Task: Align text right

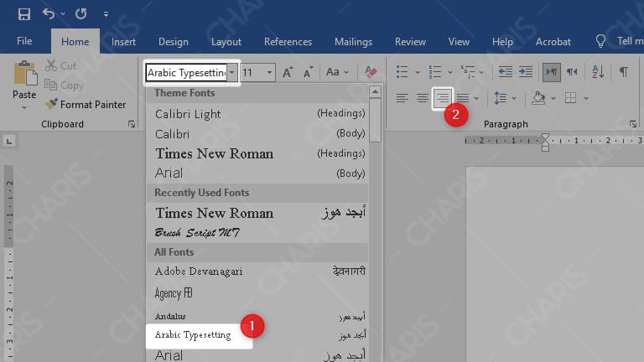Action: tap(443, 98)
